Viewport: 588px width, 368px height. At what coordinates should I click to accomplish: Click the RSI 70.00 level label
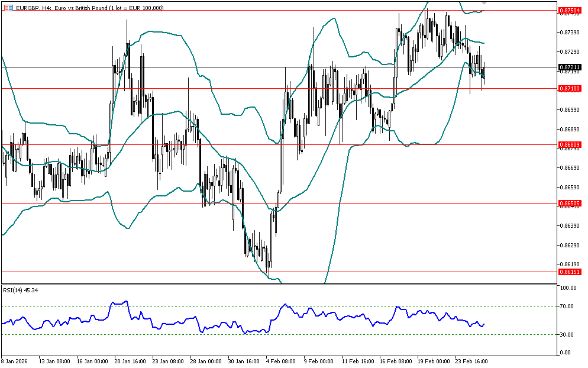[x=568, y=306]
